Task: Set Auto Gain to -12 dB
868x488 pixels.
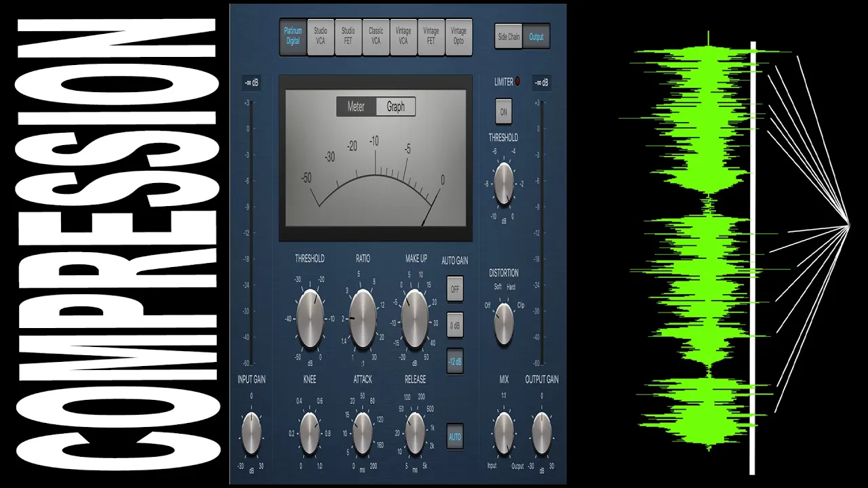Action: [455, 361]
